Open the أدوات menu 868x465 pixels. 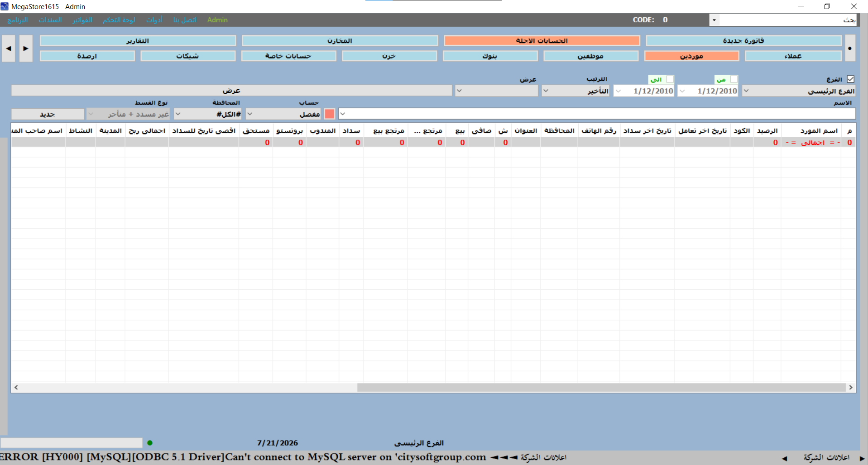pos(154,20)
